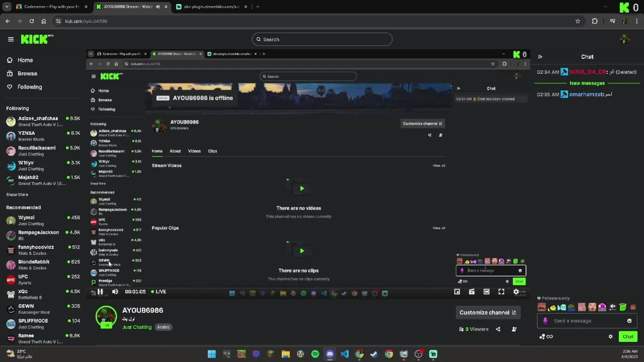The image size is (644, 362).
Task: Open RaoufBelkacemi channel in sidebar
Action: [x=43, y=150]
